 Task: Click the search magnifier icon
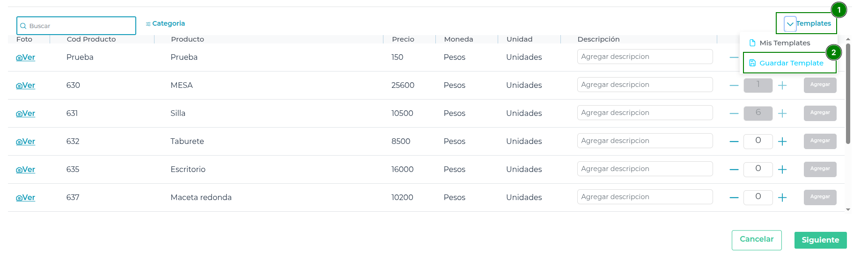point(23,26)
